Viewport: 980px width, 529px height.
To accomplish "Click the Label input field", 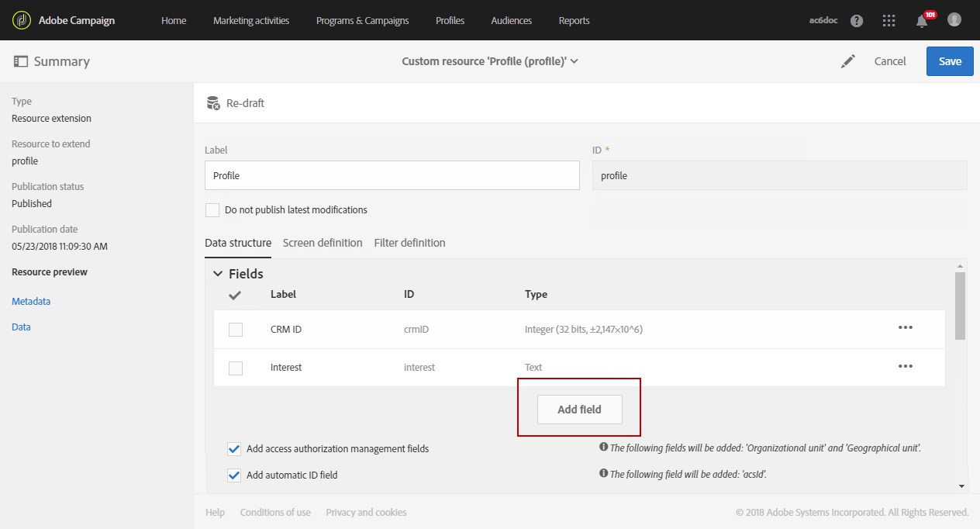I will click(392, 175).
